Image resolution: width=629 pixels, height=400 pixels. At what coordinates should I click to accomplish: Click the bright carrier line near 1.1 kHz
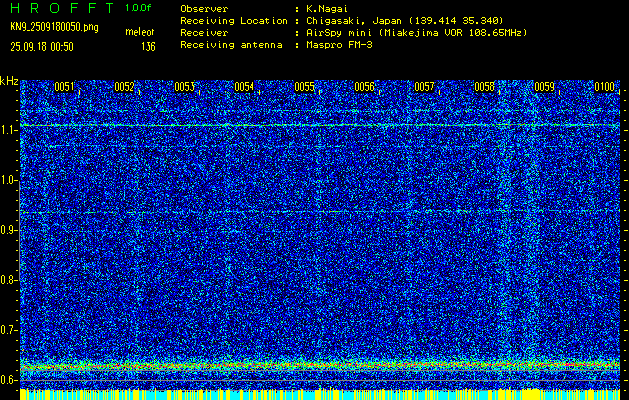pos(320,125)
